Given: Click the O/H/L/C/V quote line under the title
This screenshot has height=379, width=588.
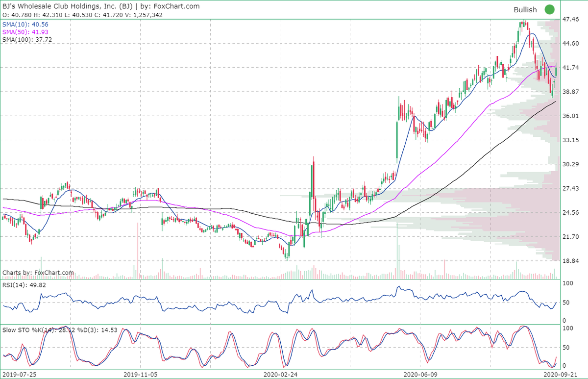Looking at the screenshot, I should 82,15.
